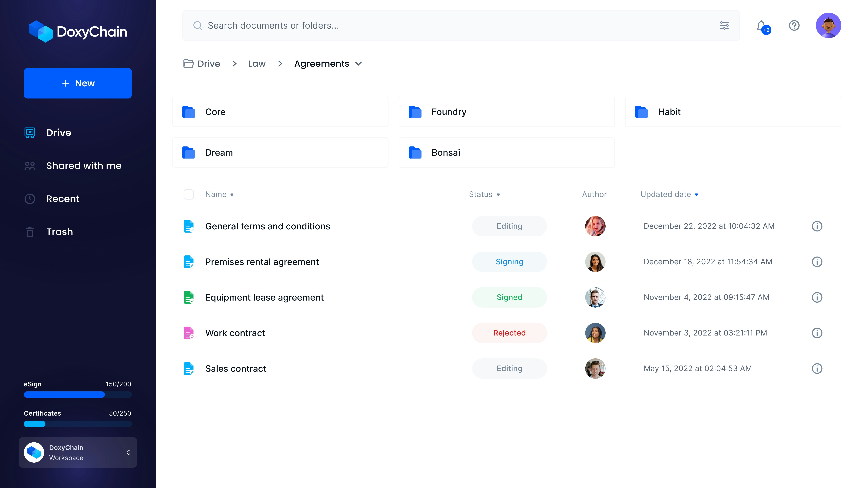
Task: Open the Core folder
Action: pos(280,112)
